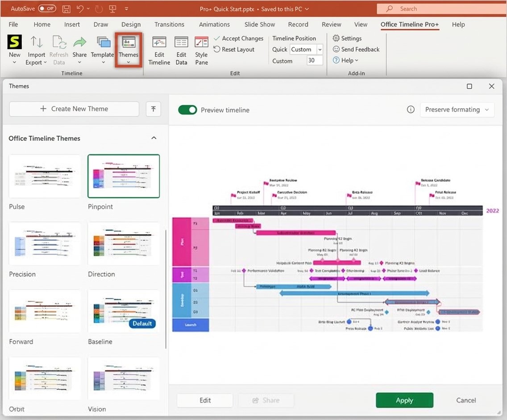Open the Record tab
Viewport: 507px width, 420px height.
pyautogui.click(x=298, y=25)
